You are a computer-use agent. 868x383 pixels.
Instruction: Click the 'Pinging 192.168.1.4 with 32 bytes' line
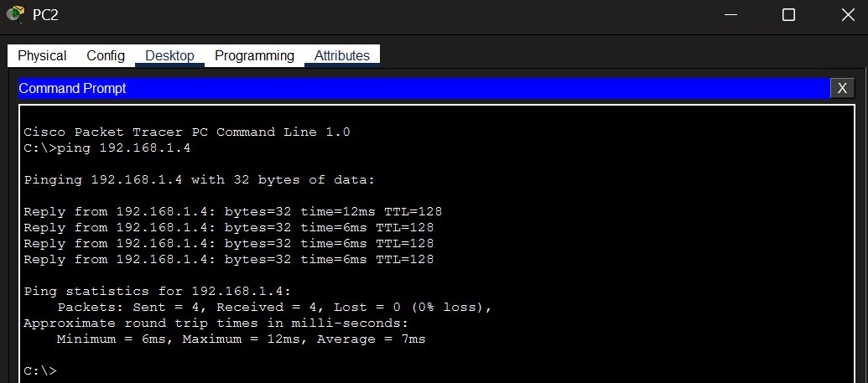coord(200,180)
